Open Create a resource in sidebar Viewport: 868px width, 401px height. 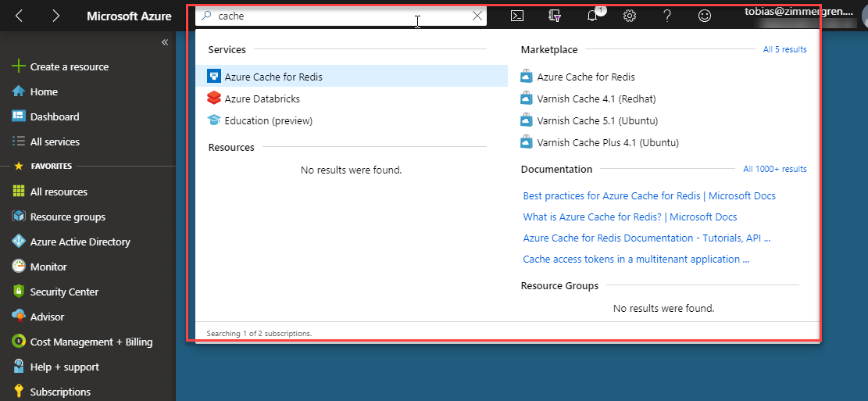coord(69,67)
